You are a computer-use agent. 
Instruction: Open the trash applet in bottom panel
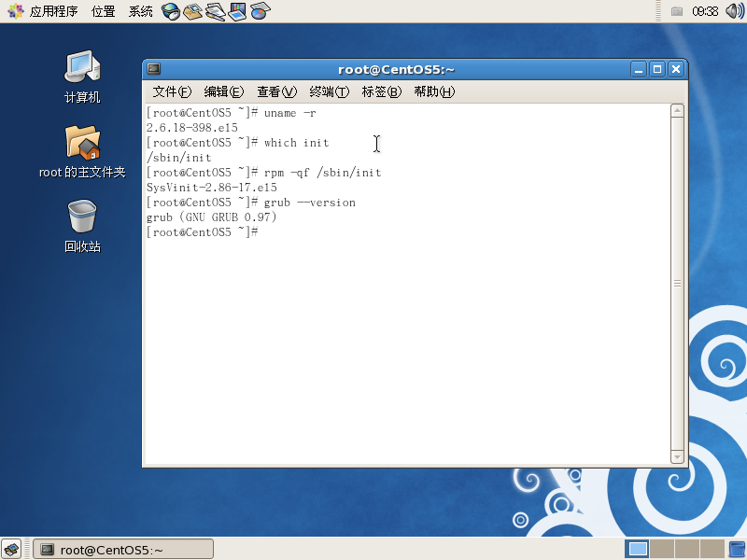point(737,549)
